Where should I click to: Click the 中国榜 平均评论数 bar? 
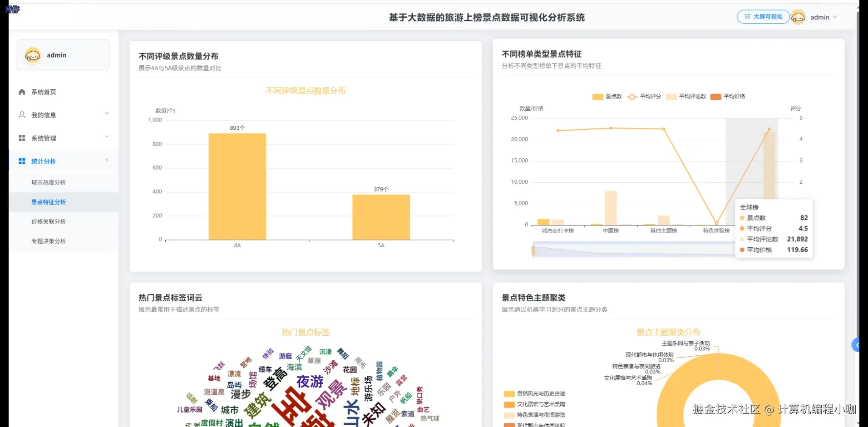611,208
